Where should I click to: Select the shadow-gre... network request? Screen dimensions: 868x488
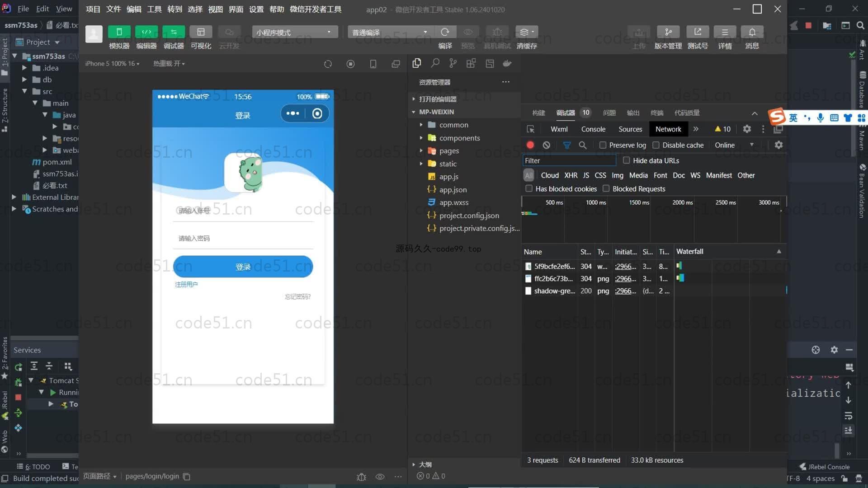tap(554, 291)
